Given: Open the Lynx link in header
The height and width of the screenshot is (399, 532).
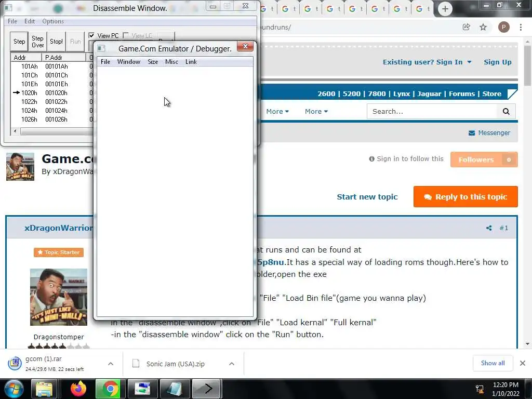Looking at the screenshot, I should (x=402, y=94).
